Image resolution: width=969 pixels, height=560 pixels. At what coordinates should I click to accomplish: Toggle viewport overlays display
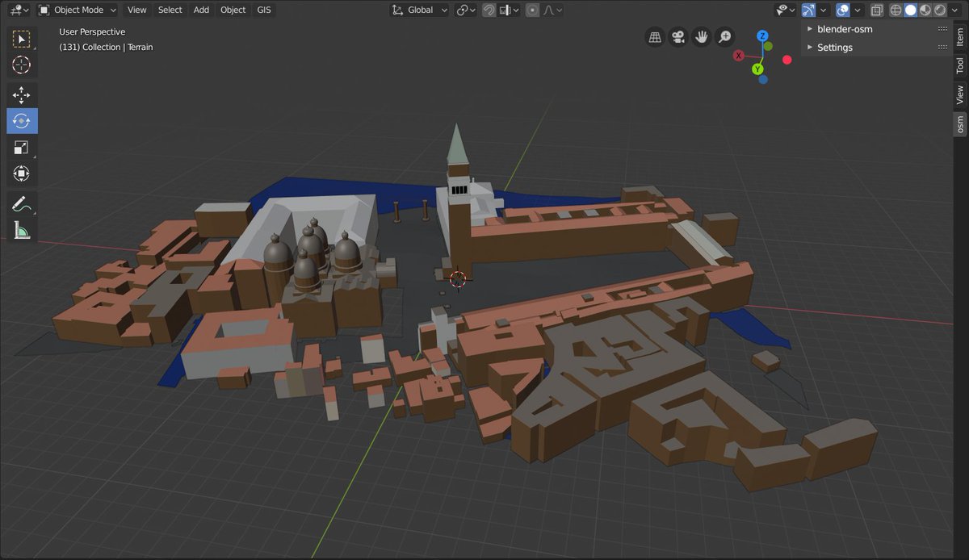[843, 10]
